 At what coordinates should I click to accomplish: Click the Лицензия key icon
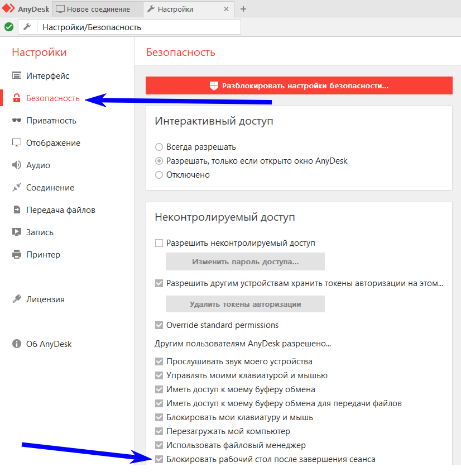[x=17, y=299]
